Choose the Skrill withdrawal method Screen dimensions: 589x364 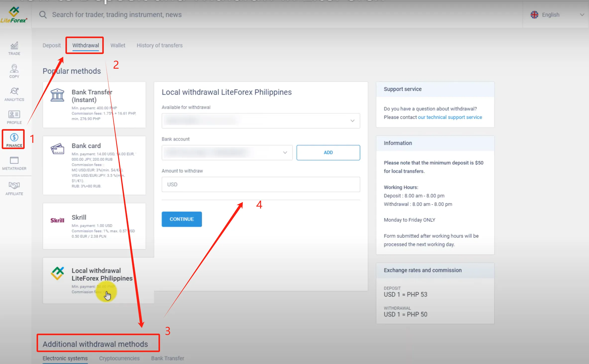coord(94,226)
